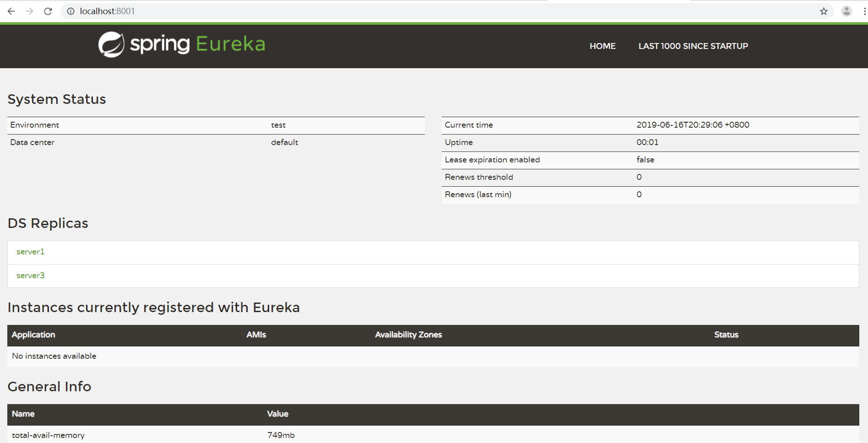
Task: Select the Renews (last min) label
Action: point(478,194)
